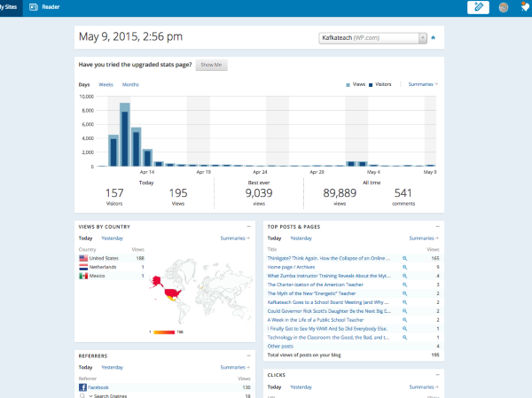Expand the Search Engines referrer row
Image resolution: width=532 pixels, height=398 pixels.
[90, 395]
